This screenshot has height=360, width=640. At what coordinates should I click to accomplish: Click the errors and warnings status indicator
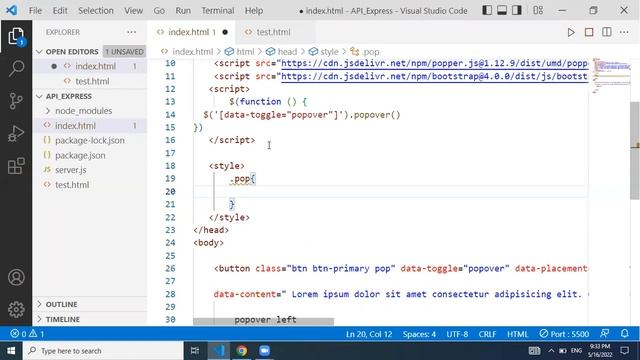click(x=27, y=334)
